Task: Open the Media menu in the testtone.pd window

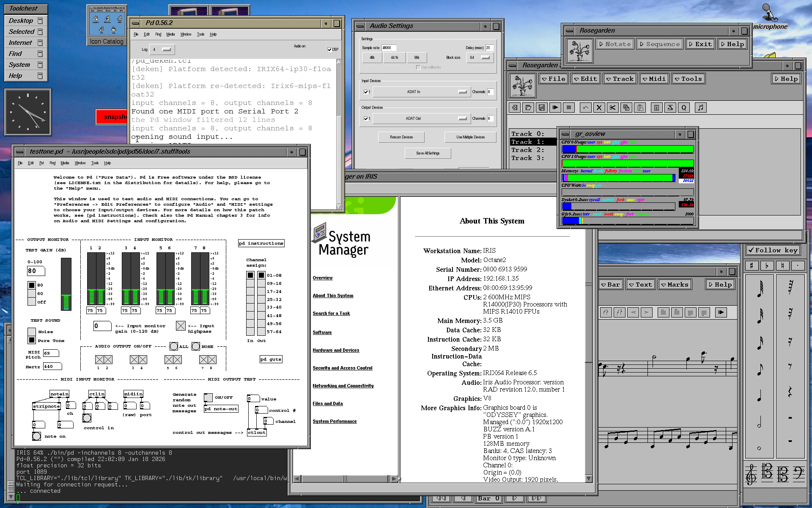Action: 65,163
